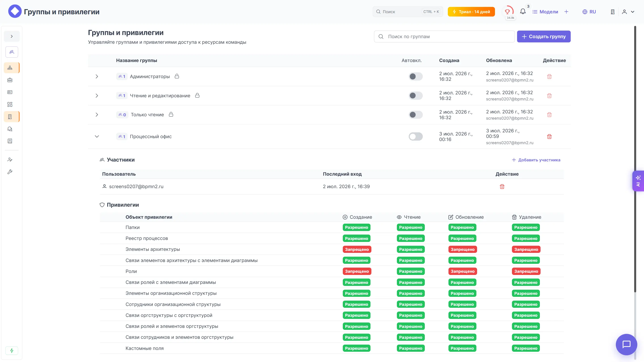The height and width of the screenshot is (362, 644).
Task: Expand the left sidebar panel
Action: (x=11, y=36)
